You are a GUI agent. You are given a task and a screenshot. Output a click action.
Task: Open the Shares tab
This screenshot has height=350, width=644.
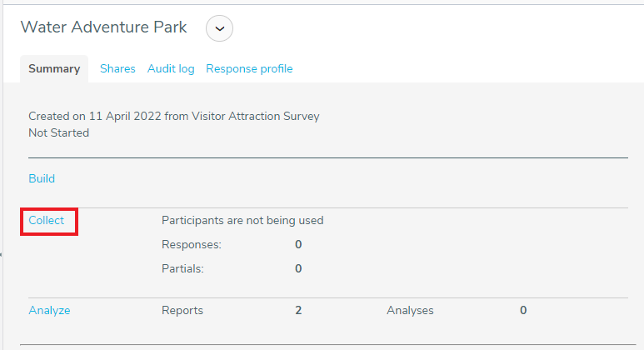pyautogui.click(x=117, y=69)
